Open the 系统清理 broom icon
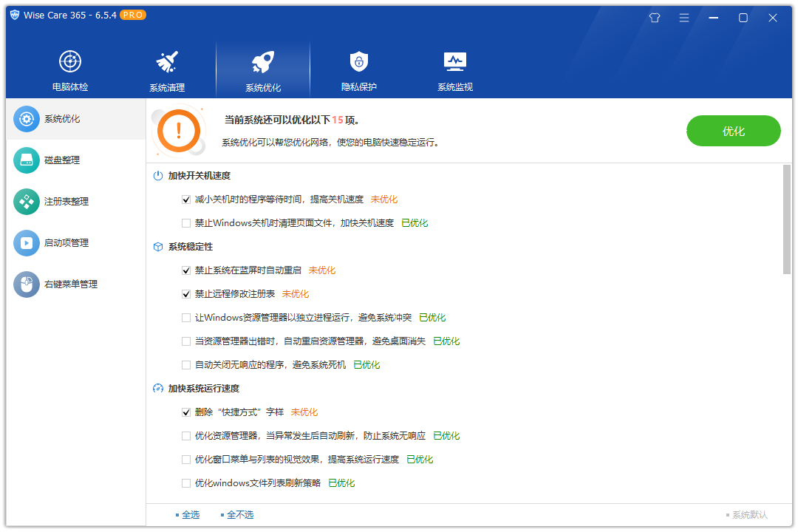 tap(167, 61)
